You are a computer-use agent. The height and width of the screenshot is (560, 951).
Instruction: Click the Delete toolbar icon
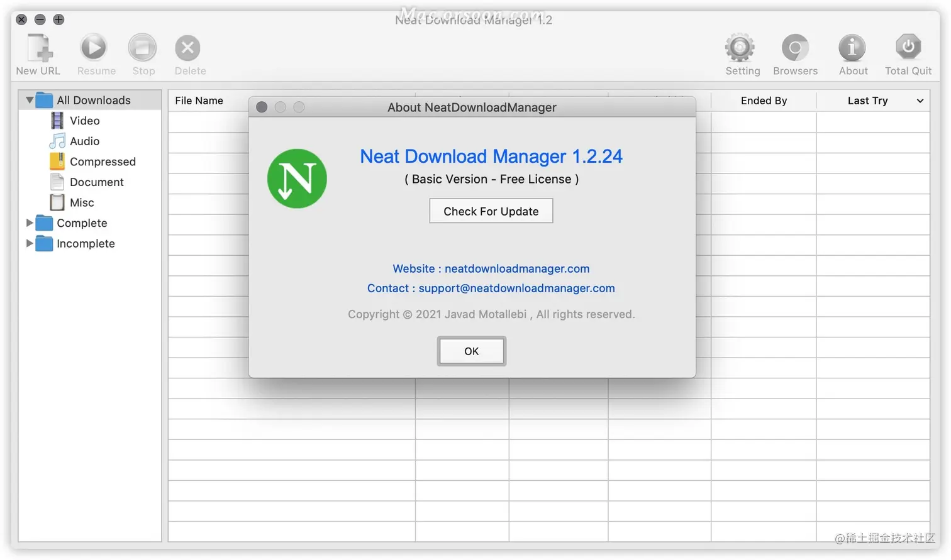pos(187,48)
